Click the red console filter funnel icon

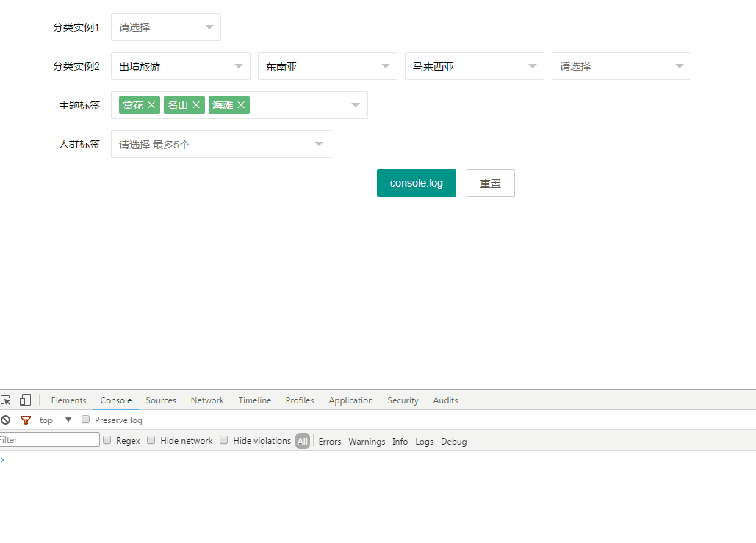tap(26, 420)
